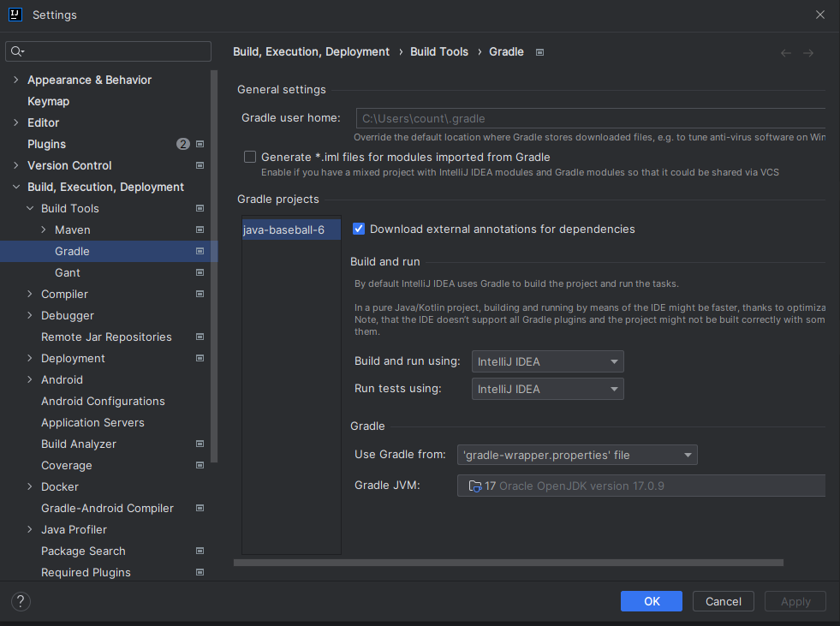
Task: Click the search magnifier icon in settings search
Action: (x=17, y=51)
